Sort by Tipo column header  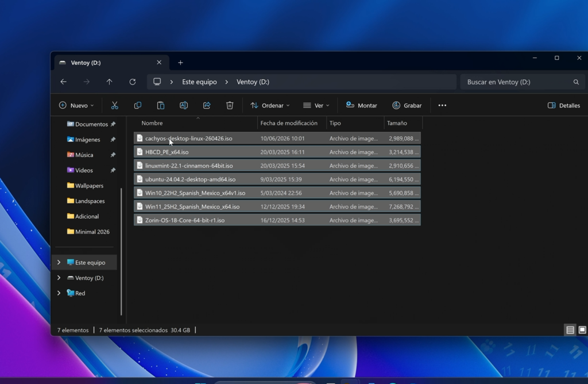pyautogui.click(x=335, y=123)
